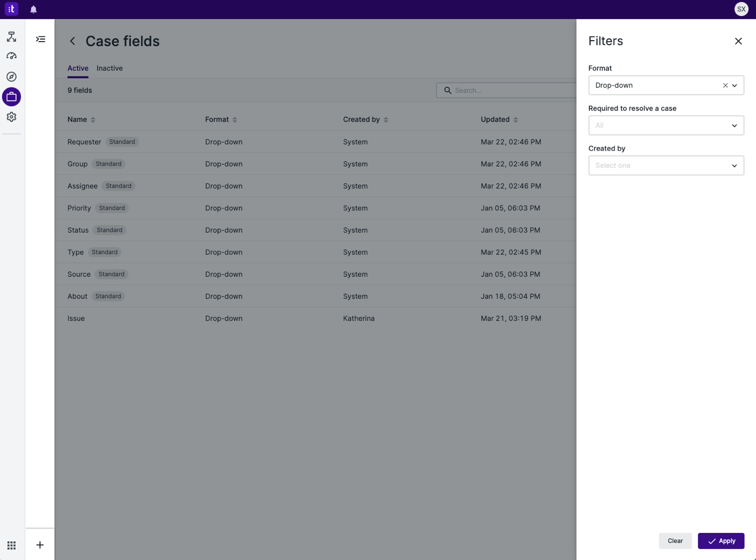Screen dimensions: 756x560
Task: Open the notifications bell
Action: point(33,9)
